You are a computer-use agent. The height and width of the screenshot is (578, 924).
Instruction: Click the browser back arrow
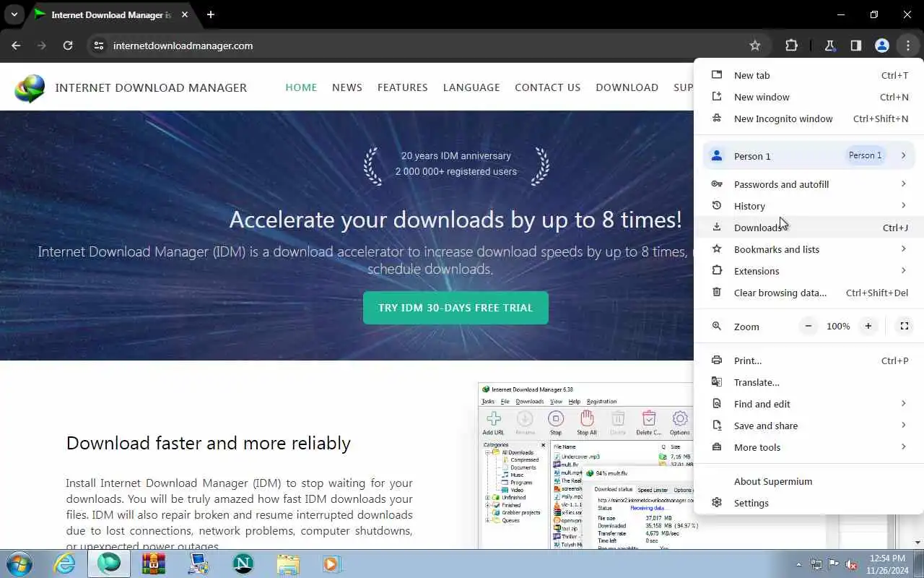click(16, 46)
